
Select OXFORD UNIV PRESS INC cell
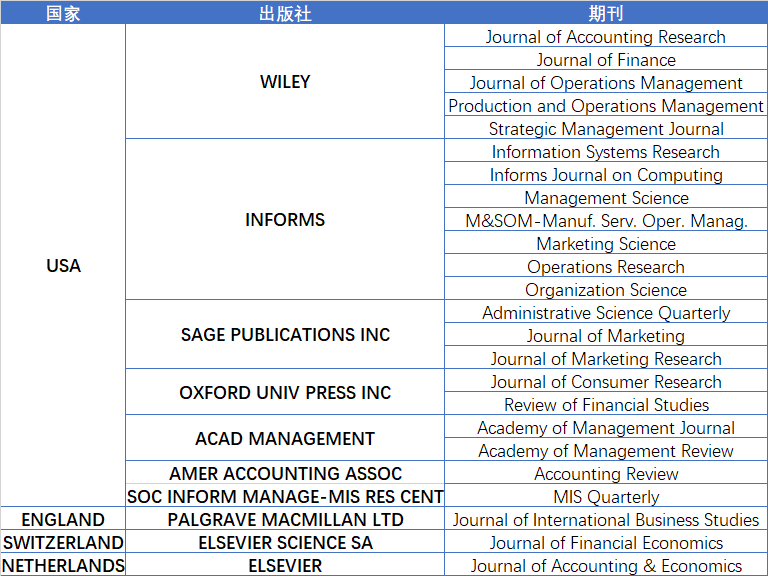[285, 392]
